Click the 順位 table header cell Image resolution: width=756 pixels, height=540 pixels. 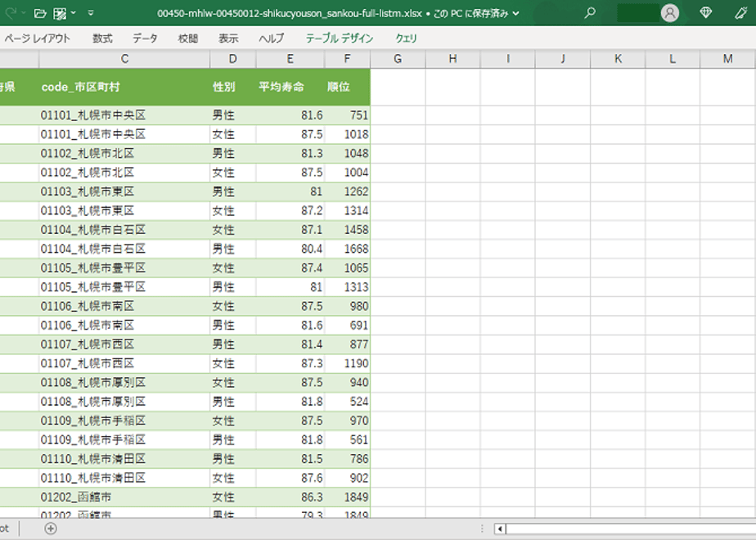[347, 87]
